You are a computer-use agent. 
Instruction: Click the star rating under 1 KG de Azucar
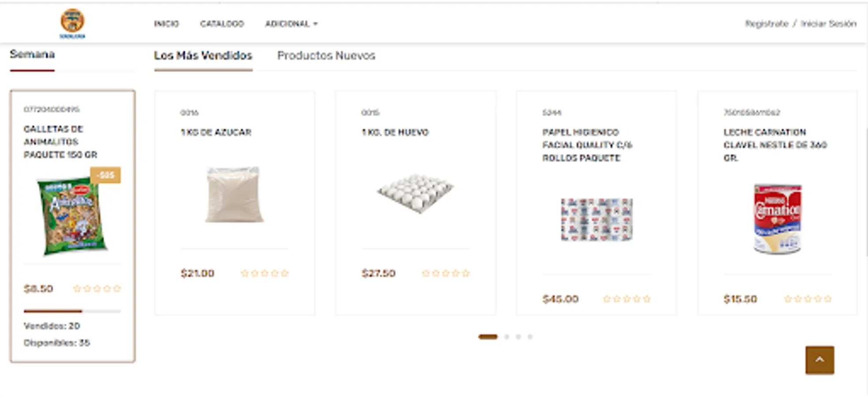(264, 273)
